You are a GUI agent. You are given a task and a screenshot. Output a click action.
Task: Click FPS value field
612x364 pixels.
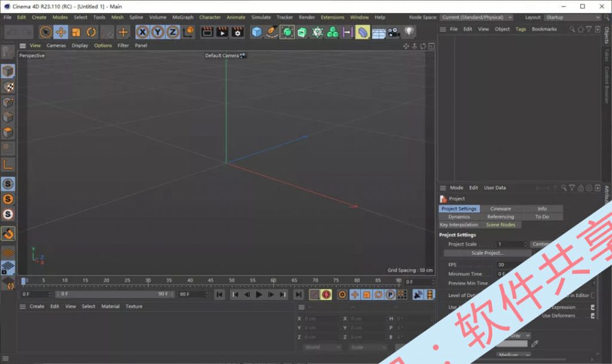(x=512, y=265)
